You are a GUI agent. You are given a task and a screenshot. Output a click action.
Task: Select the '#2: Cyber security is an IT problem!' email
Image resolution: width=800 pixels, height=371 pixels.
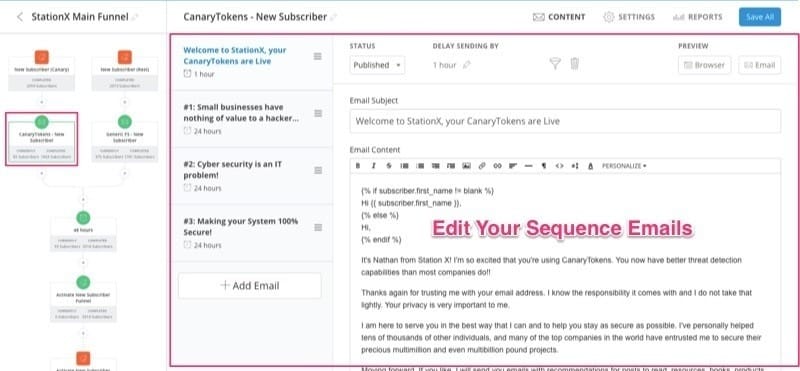tap(253, 176)
